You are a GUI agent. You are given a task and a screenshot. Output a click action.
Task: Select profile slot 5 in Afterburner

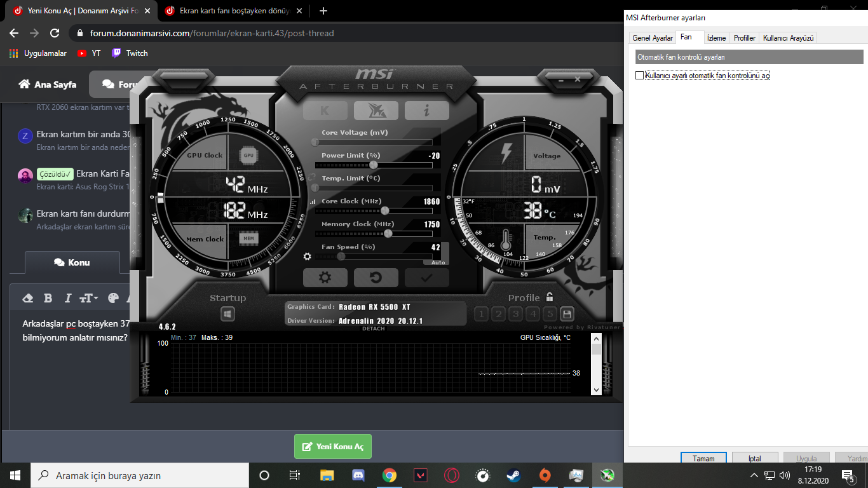[550, 314]
